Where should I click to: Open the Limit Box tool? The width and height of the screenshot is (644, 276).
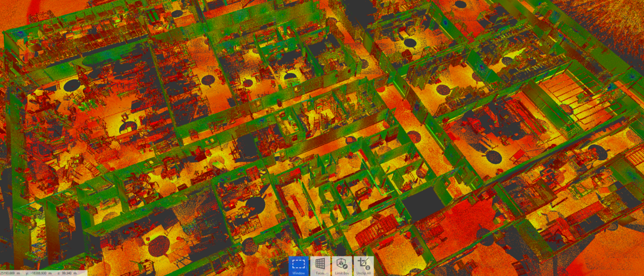341,267
